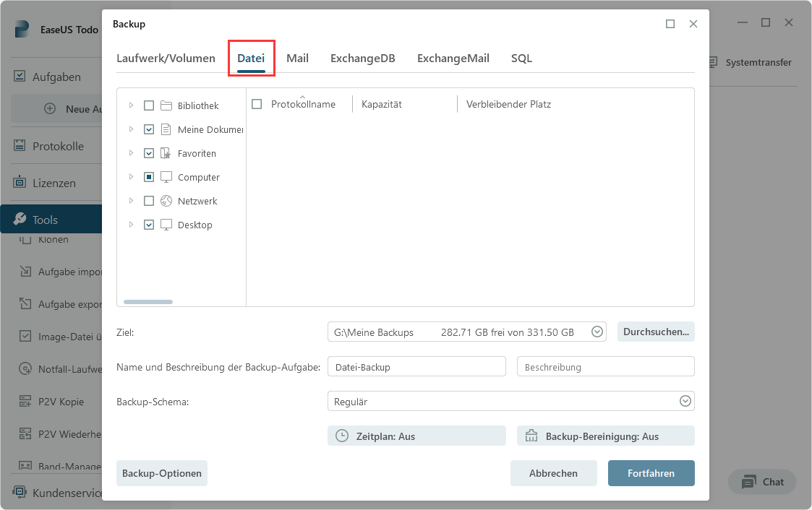The image size is (812, 510).
Task: Click the Favoriten star folder icon
Action: coord(166,153)
